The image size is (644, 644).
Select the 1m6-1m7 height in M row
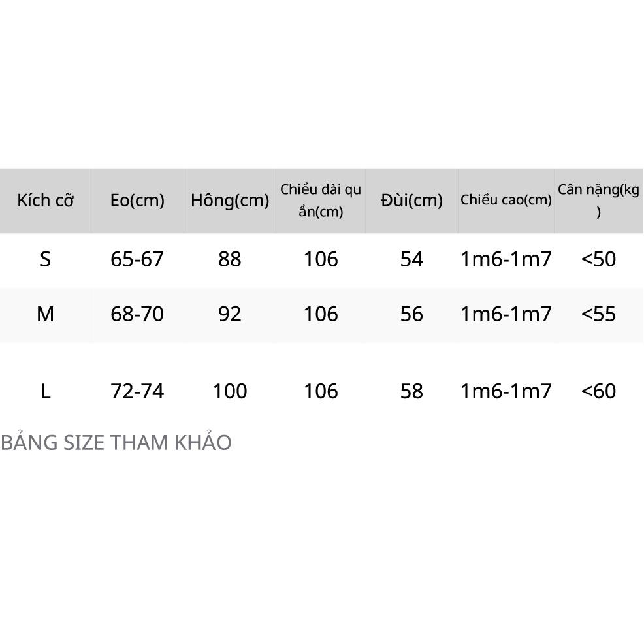(x=506, y=314)
